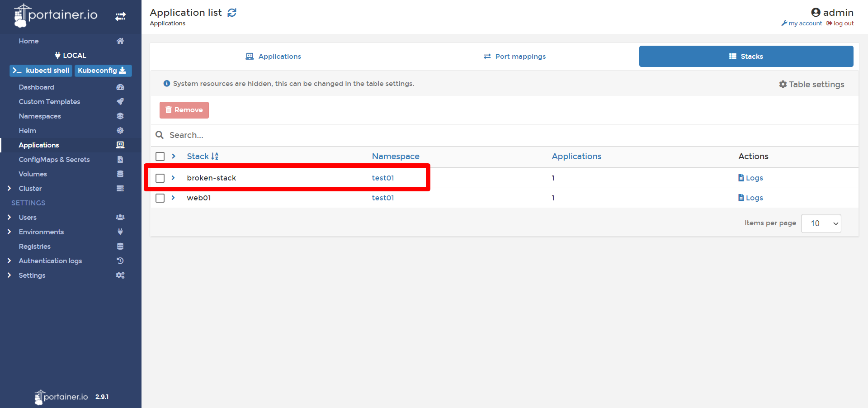The image size is (868, 408).
Task: Expand the Users sidebar section arrow
Action: [9, 217]
